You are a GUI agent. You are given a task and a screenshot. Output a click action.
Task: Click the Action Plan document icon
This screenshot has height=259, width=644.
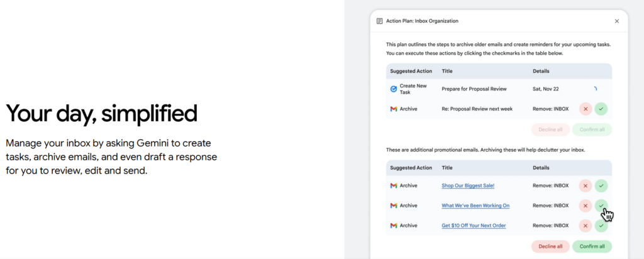coord(379,21)
